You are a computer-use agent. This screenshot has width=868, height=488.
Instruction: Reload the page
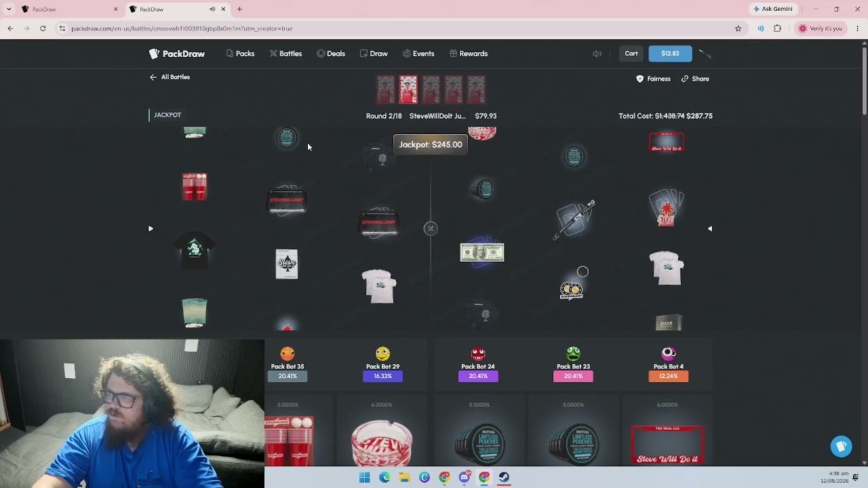pos(43,28)
